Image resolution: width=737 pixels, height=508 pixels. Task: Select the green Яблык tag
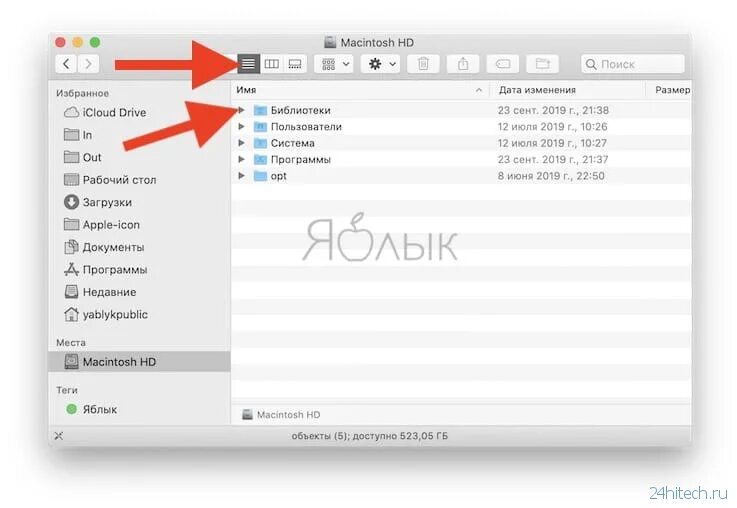[92, 409]
